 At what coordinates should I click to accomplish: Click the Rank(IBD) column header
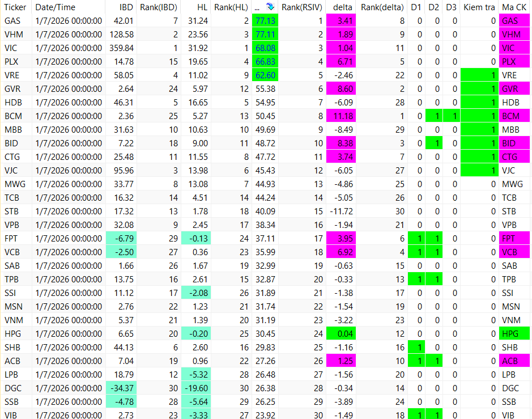(159, 7)
